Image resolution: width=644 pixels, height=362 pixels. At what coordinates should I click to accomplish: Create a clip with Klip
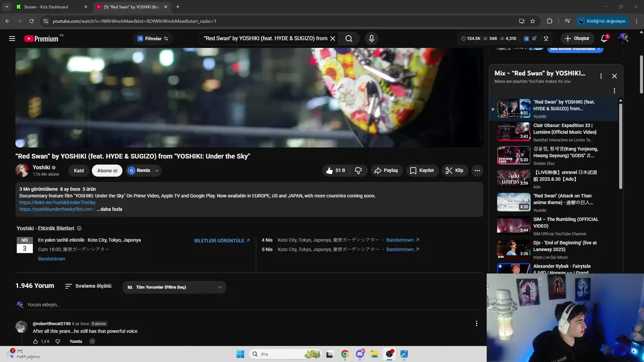point(454,170)
